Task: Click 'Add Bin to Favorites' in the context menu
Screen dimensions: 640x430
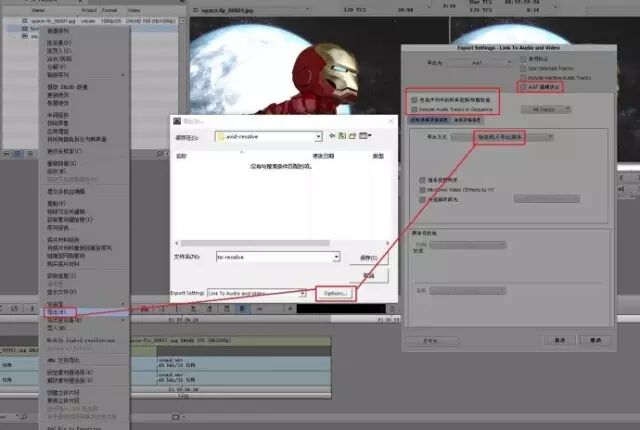Action: point(73,428)
